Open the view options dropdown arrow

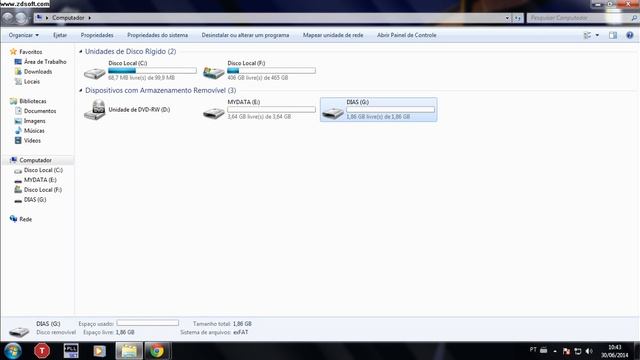coord(597,35)
